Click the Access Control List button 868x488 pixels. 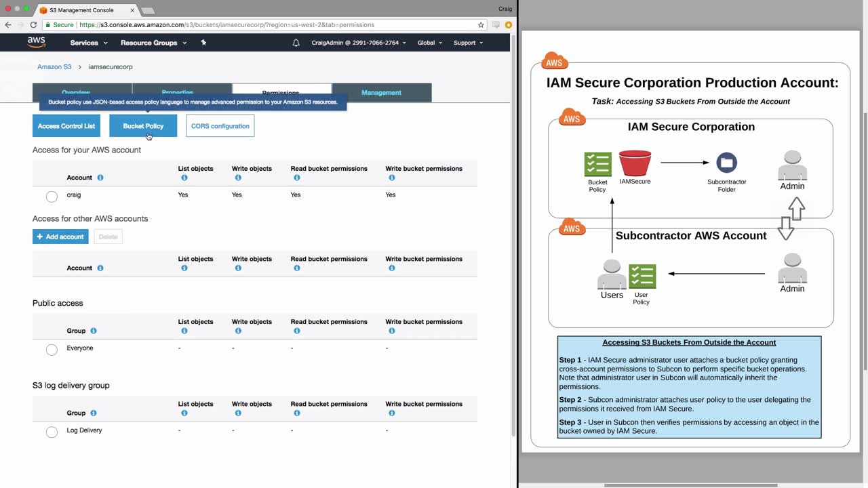[66, 126]
